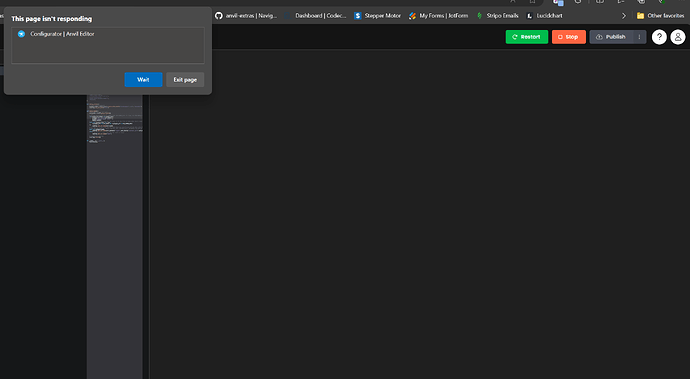This screenshot has height=379, width=690.
Task: Click the Anvil icon next to Configurator
Action: (x=21, y=34)
